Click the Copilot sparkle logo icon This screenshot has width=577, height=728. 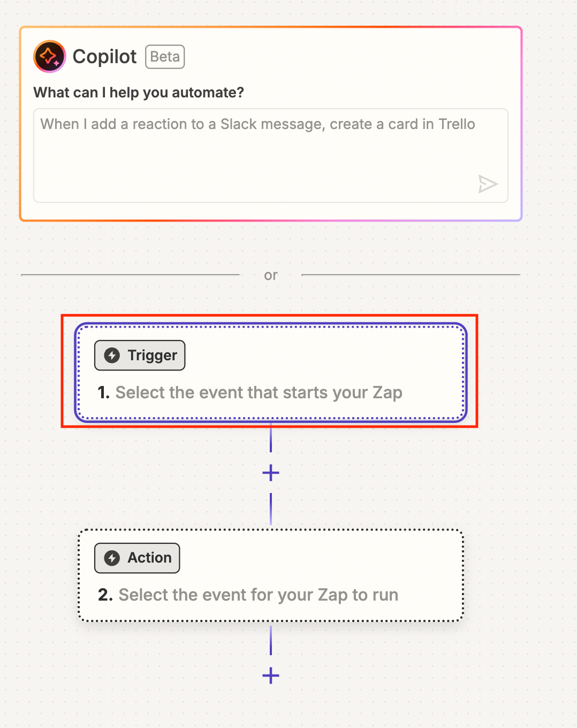(49, 57)
